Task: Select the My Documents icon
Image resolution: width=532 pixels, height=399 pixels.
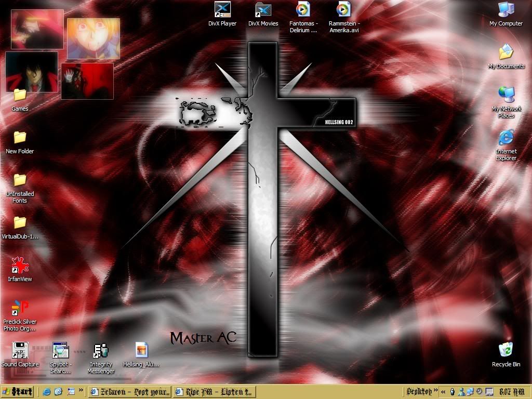Action: (506, 57)
